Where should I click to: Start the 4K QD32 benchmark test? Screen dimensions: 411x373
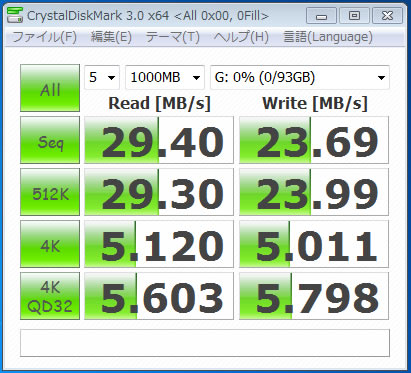click(50, 296)
